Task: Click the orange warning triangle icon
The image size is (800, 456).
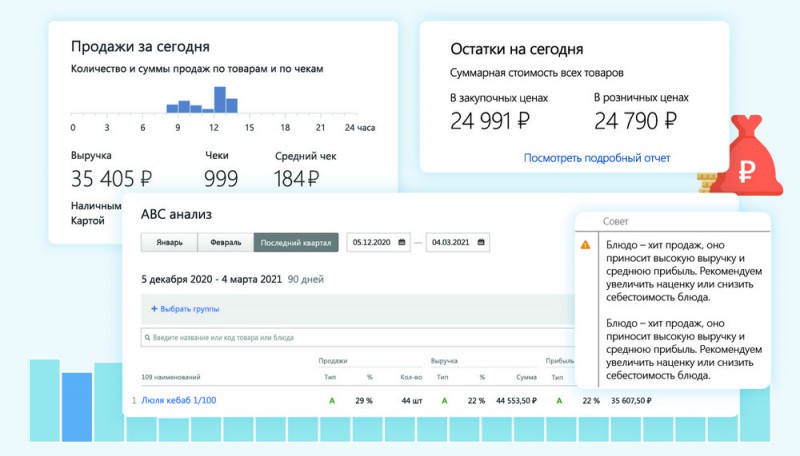Action: click(585, 245)
